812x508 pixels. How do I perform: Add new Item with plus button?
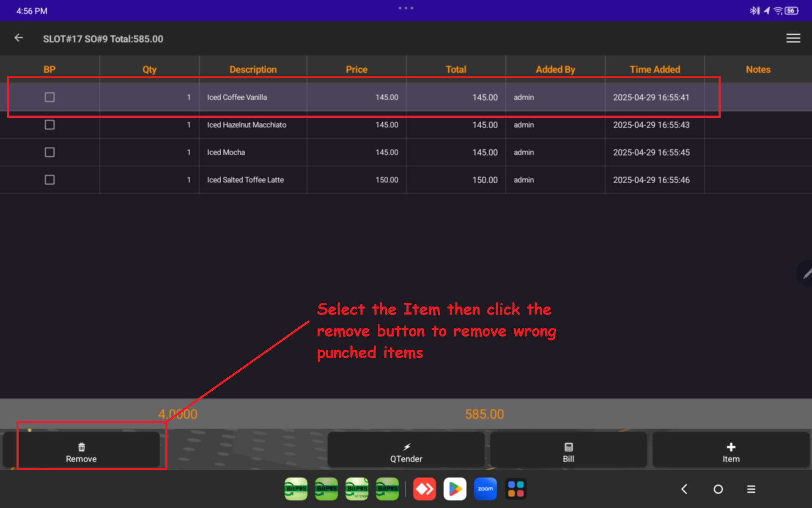click(731, 452)
